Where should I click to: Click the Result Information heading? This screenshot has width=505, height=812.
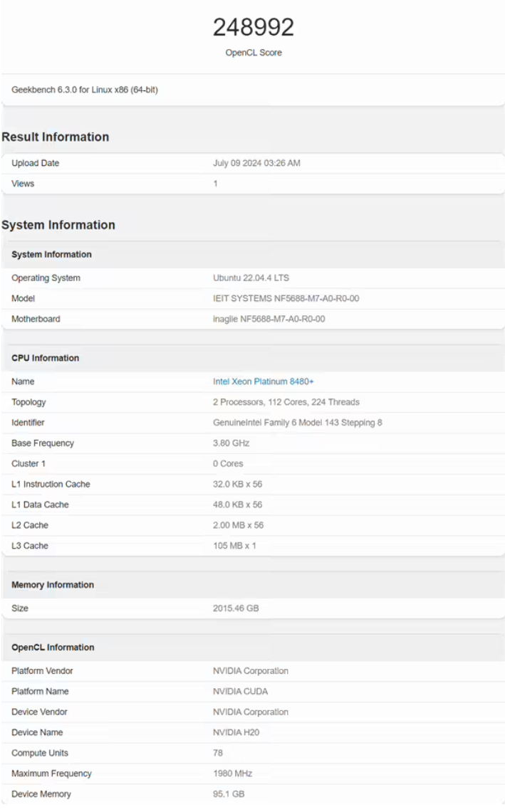point(55,137)
